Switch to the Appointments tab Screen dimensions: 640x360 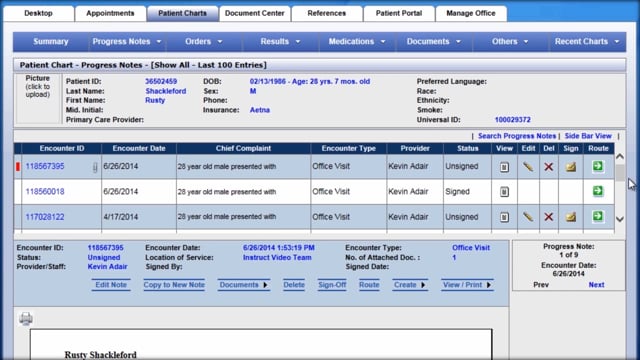coord(110,13)
